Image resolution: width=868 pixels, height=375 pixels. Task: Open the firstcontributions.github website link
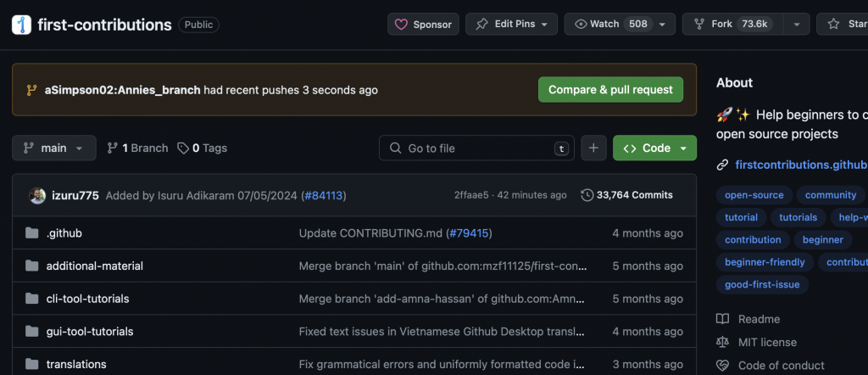point(801,165)
